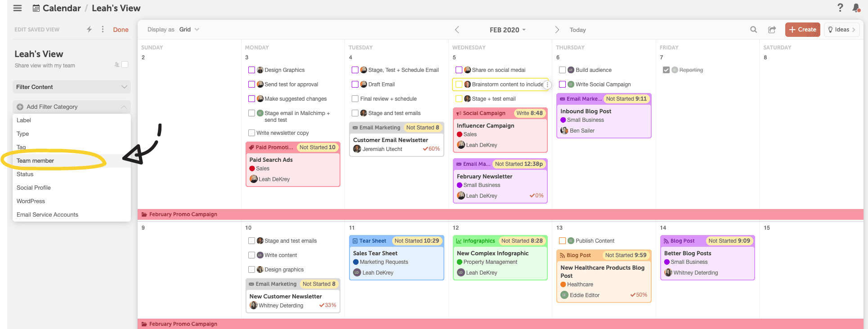This screenshot has width=868, height=329.
Task: Uncheck the completed Reporting task
Action: 666,70
